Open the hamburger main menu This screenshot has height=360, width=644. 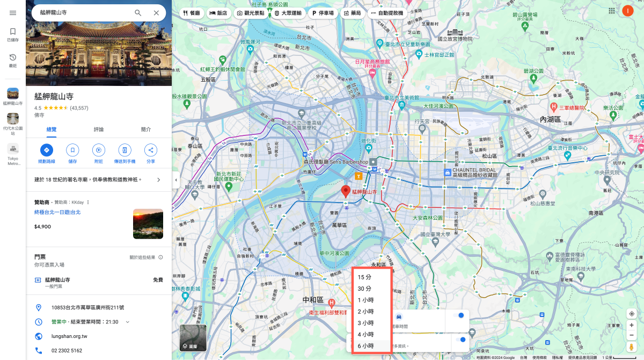click(13, 13)
